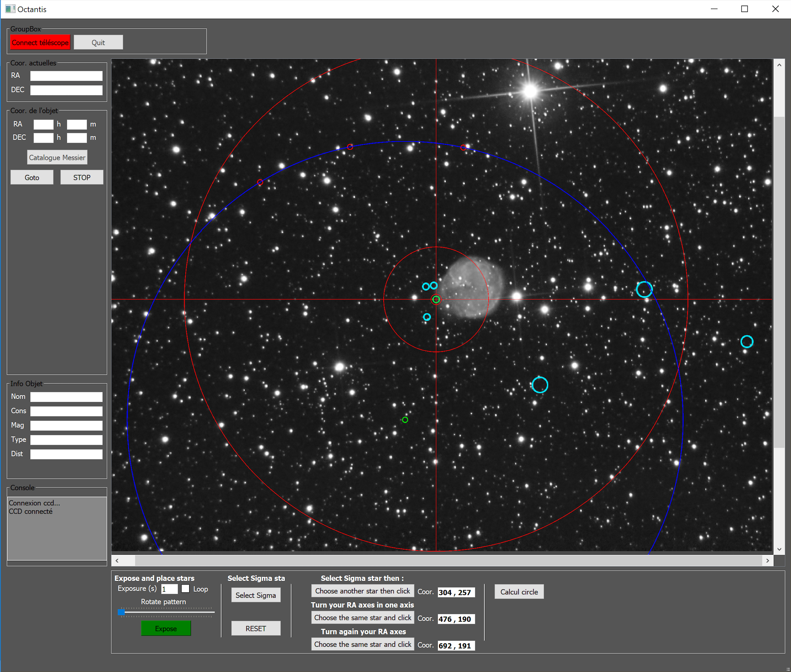Click the Connect téléscope red button

(x=40, y=42)
